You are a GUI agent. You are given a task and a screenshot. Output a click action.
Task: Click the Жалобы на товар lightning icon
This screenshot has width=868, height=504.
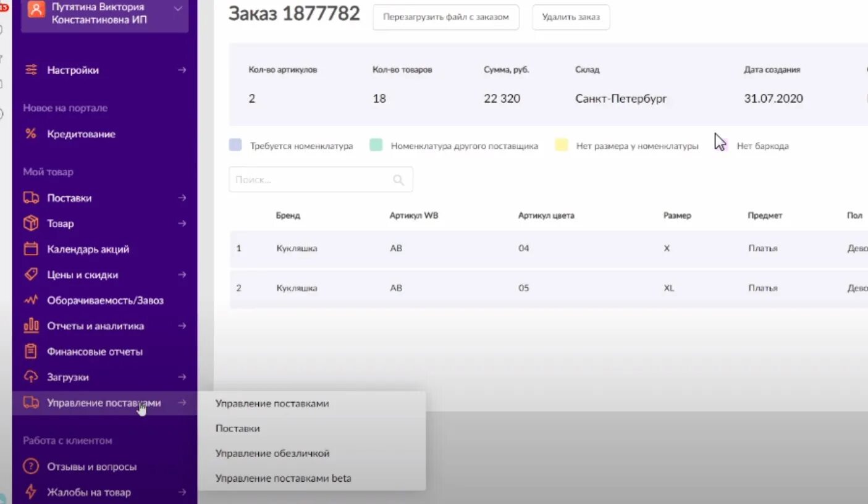(x=31, y=492)
